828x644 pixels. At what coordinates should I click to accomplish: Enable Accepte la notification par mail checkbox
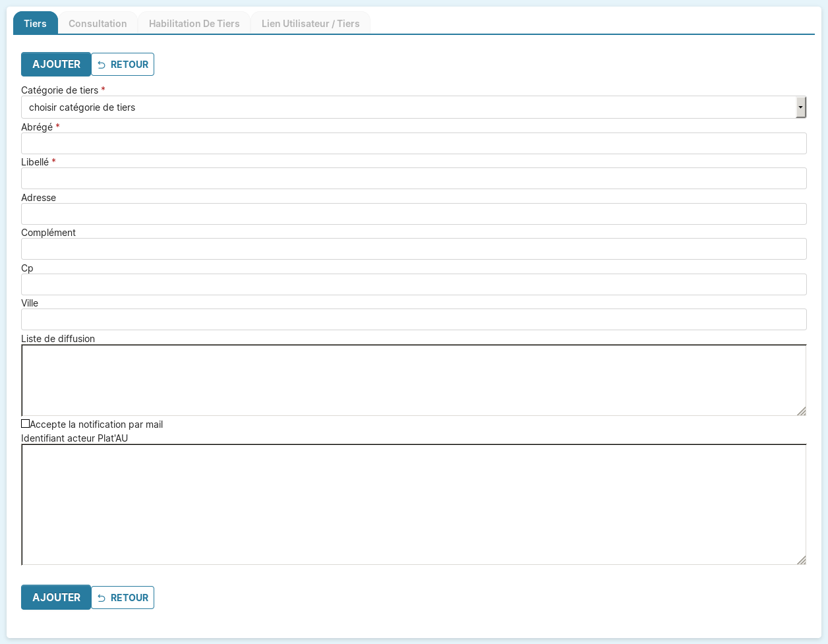[26, 424]
